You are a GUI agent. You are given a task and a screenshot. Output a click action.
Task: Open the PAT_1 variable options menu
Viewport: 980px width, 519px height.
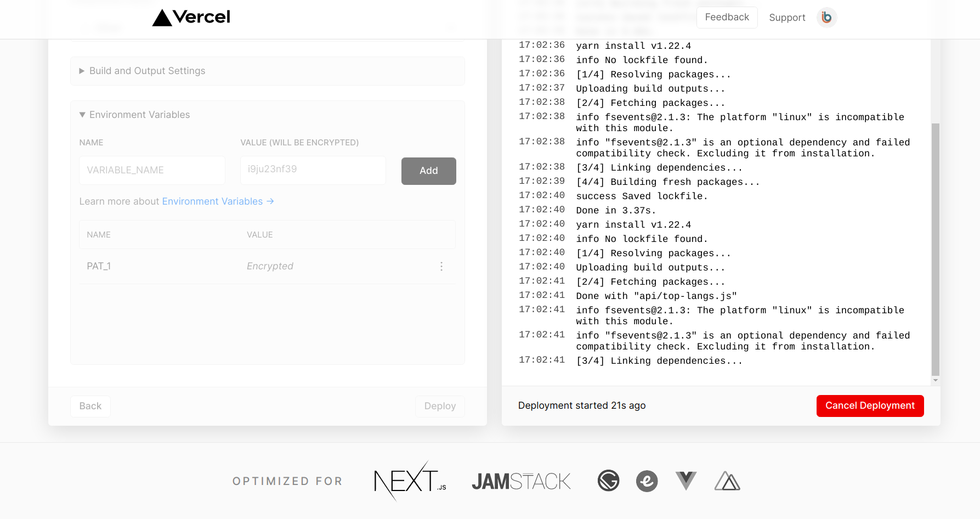[441, 266]
